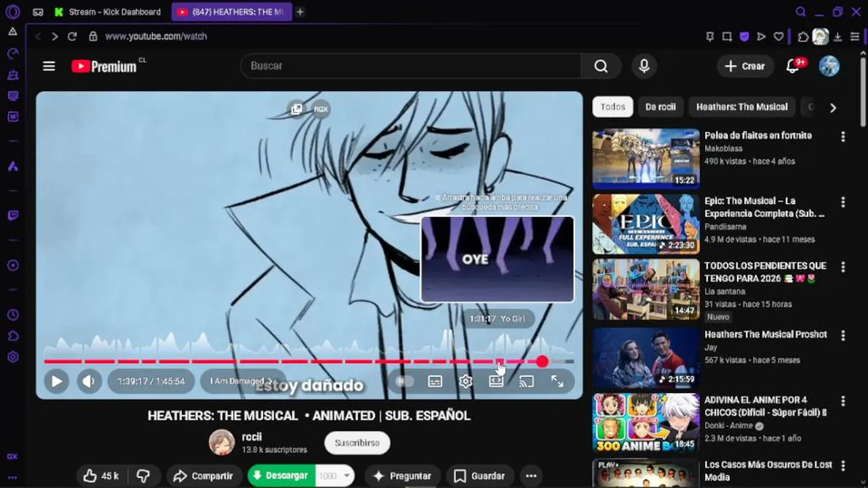Switch to Stream - Kick Dashboard tab
Image resolution: width=868 pixels, height=488 pixels.
[108, 12]
